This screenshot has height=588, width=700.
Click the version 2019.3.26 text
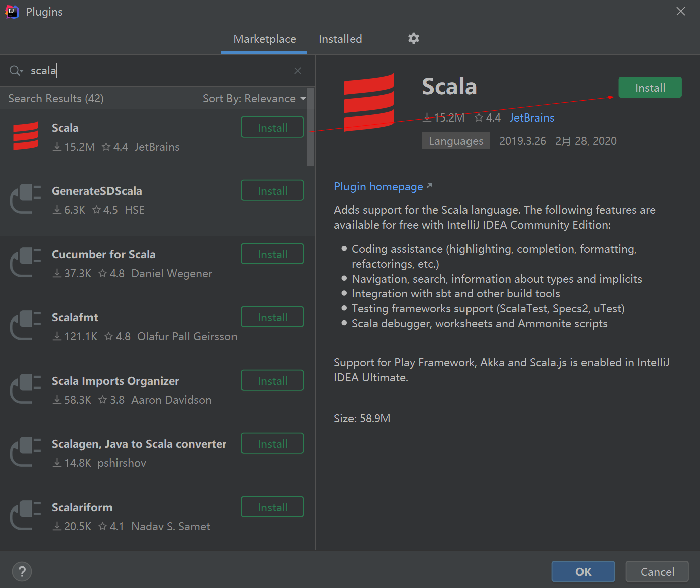pyautogui.click(x=522, y=141)
